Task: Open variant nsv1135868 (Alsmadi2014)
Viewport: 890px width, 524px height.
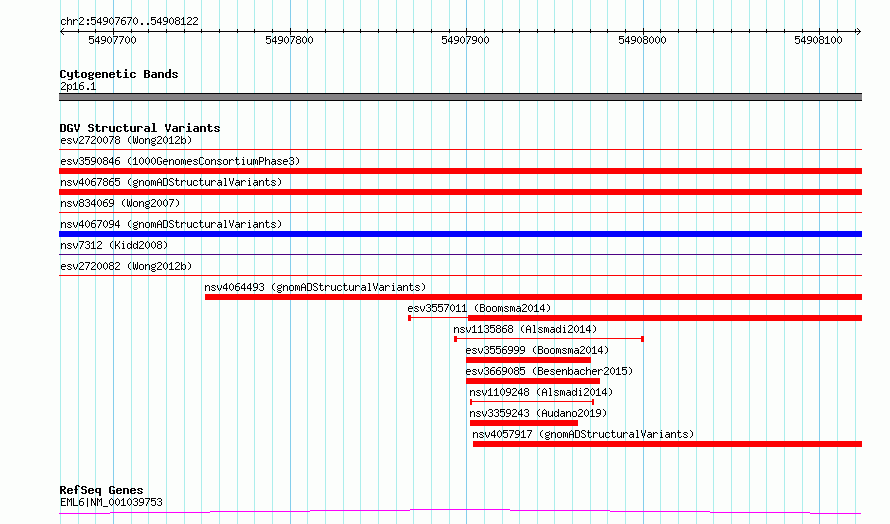Action: point(525,329)
